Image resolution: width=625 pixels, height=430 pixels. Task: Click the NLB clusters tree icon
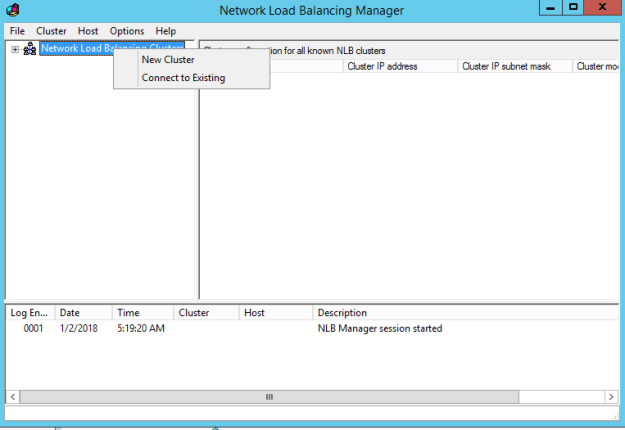[x=29, y=49]
